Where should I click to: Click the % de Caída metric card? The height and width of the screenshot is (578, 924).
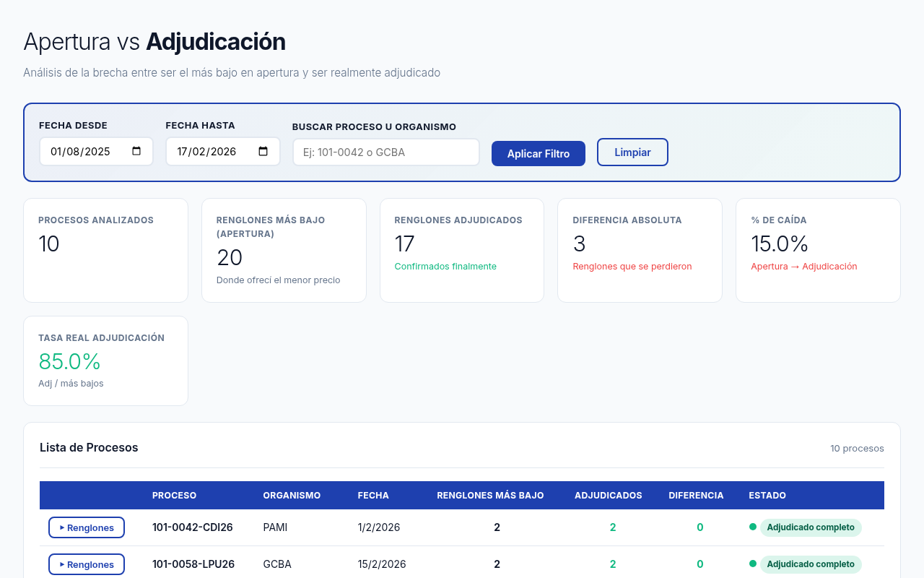(x=818, y=250)
